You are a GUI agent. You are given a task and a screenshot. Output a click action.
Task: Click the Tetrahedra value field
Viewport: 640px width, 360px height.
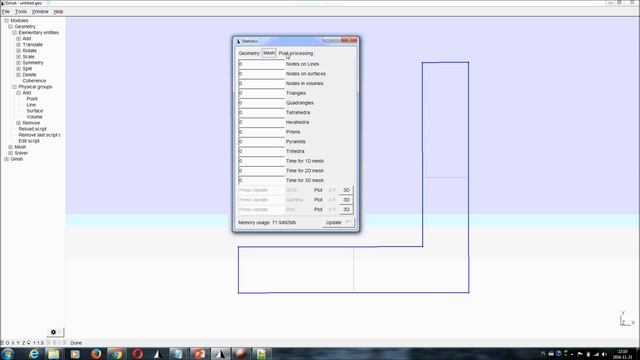tap(261, 113)
